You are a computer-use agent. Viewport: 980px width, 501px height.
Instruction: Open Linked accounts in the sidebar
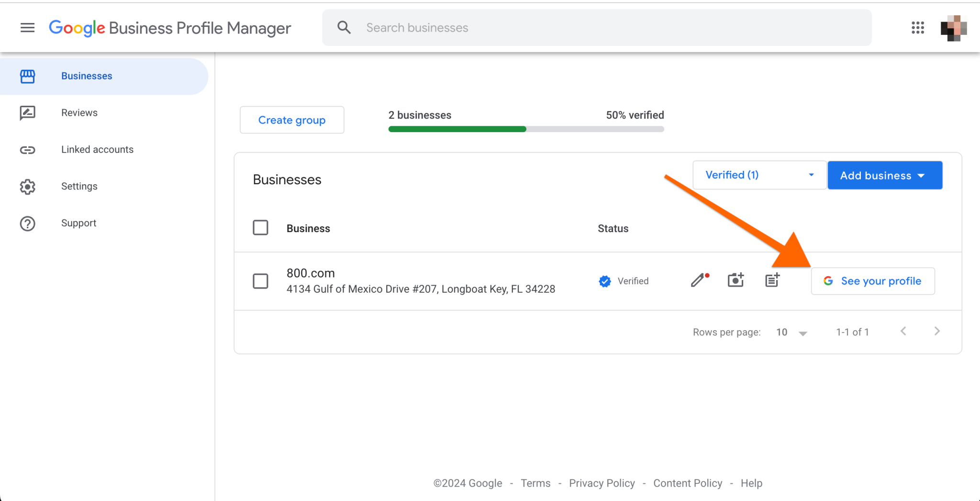point(97,150)
